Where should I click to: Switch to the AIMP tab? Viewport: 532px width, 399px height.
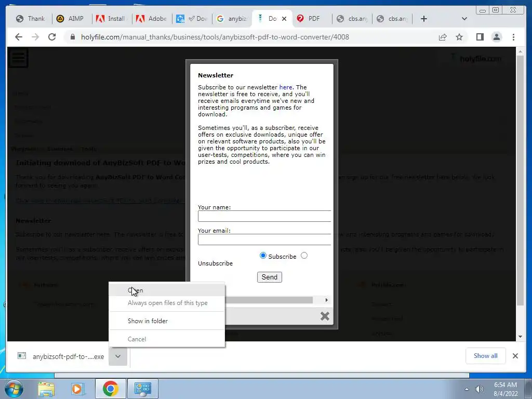point(71,19)
